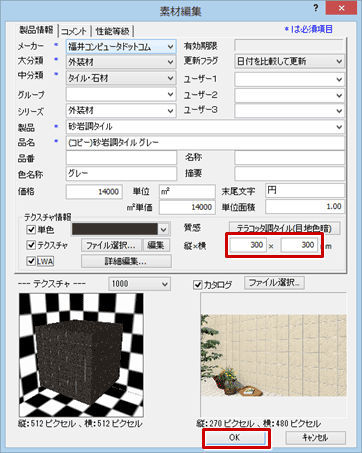Click the キャンセル button

pyautogui.click(x=315, y=438)
